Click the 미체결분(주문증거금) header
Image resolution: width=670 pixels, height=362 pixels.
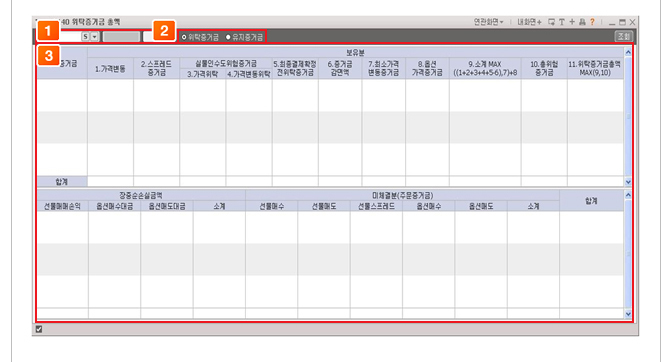(403, 195)
